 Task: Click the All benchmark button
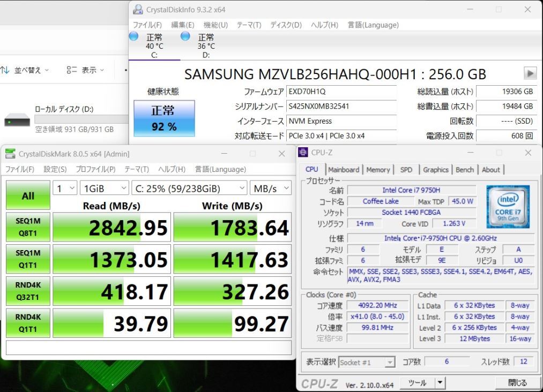click(x=28, y=195)
